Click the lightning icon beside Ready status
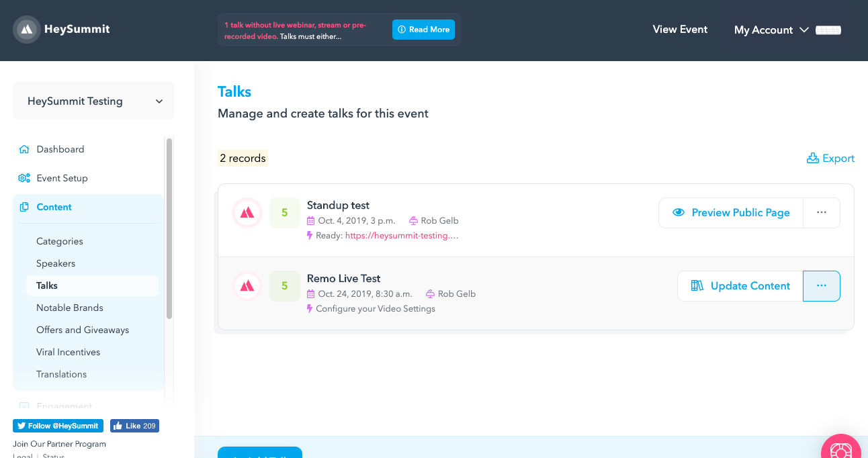868x458 pixels. click(x=310, y=236)
